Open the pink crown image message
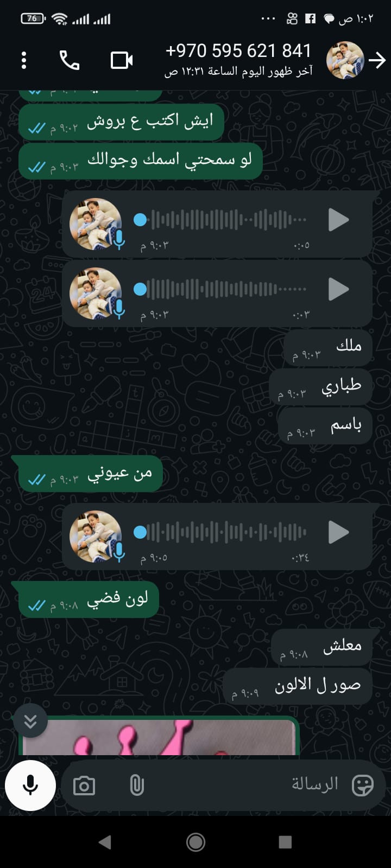The width and height of the screenshot is (391, 868). 159,737
